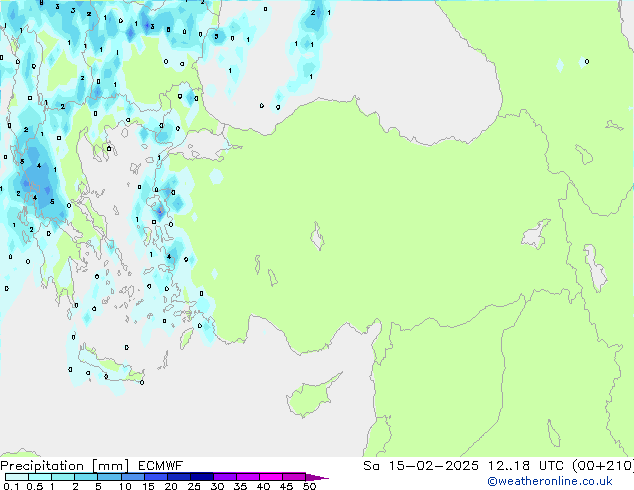The image size is (634, 490).
Task: Click the "25" legend scale label
Action: [x=194, y=486]
